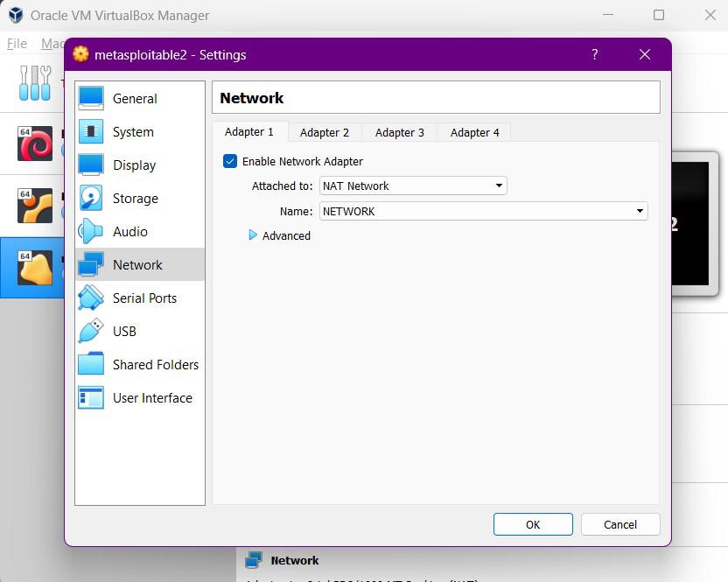Select the USB plug icon
Image resolution: width=728 pixels, height=582 pixels.
(90, 331)
